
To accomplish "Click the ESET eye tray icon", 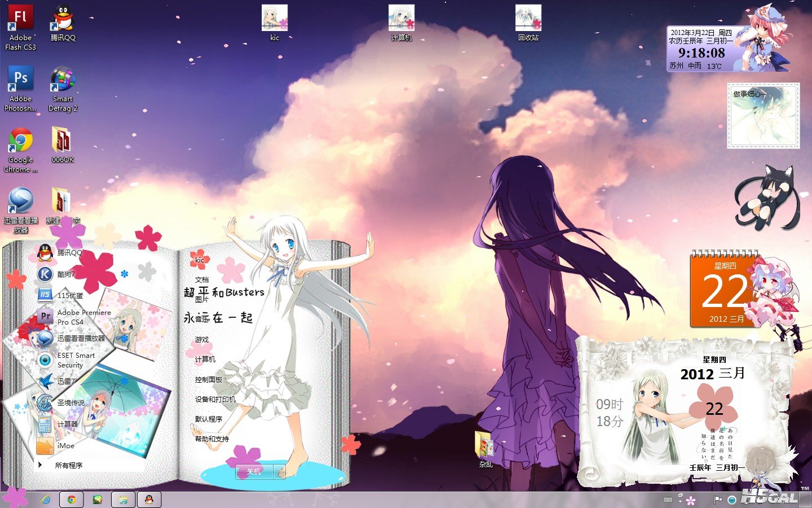I will 731,500.
